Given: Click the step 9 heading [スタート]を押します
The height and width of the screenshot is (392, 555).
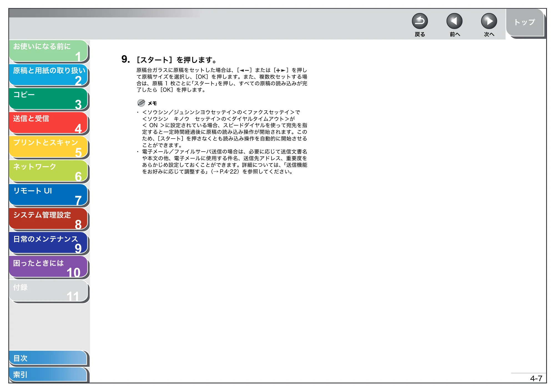Looking at the screenshot, I should click(177, 60).
